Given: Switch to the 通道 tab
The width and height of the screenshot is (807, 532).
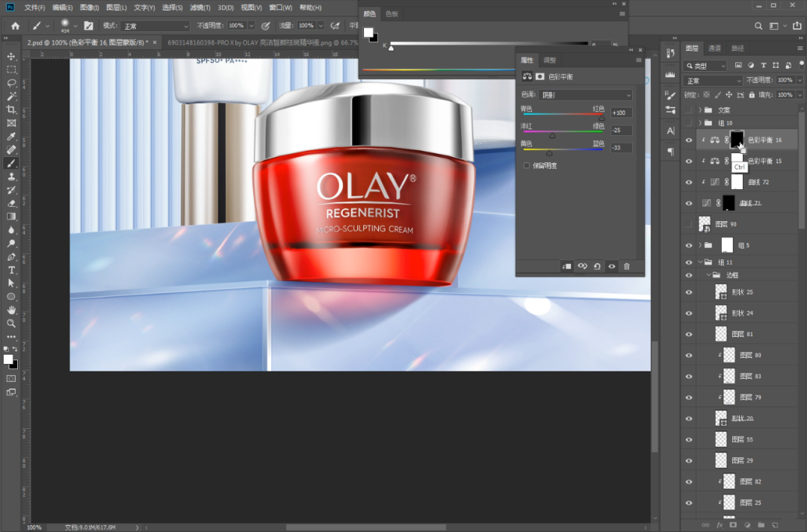Looking at the screenshot, I should tap(714, 49).
